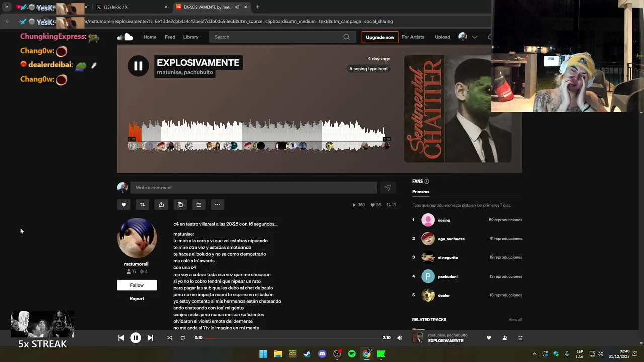Expand the profile avatar dropdown chevron
This screenshot has height=362, width=644.
coord(474,37)
